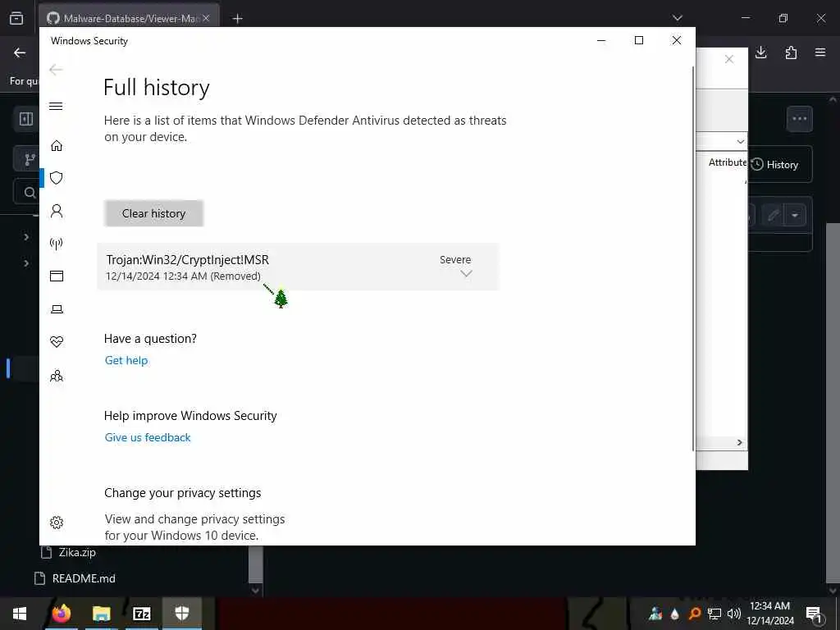Open notification center
Screen dimensions: 840x630
coord(814,614)
